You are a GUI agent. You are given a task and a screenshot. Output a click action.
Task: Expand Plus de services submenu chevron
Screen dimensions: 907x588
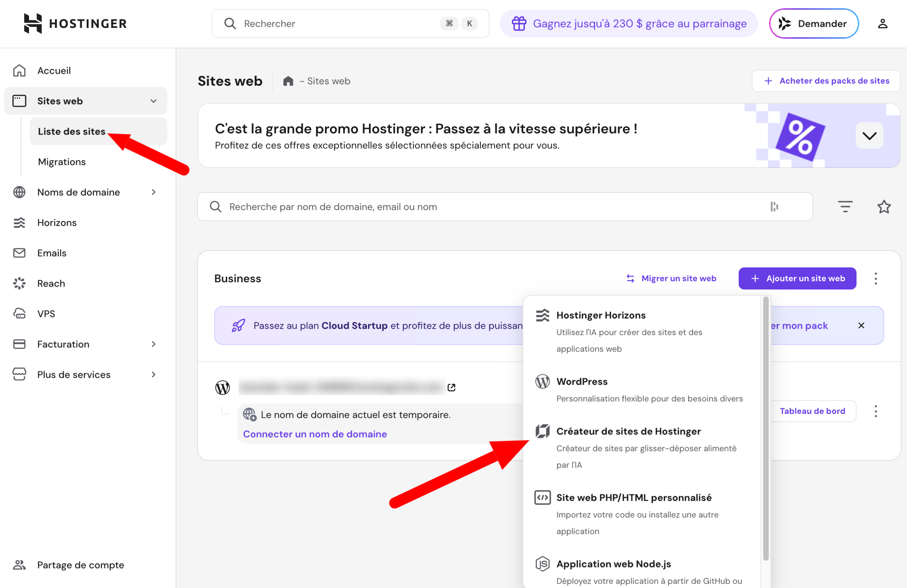(x=153, y=375)
